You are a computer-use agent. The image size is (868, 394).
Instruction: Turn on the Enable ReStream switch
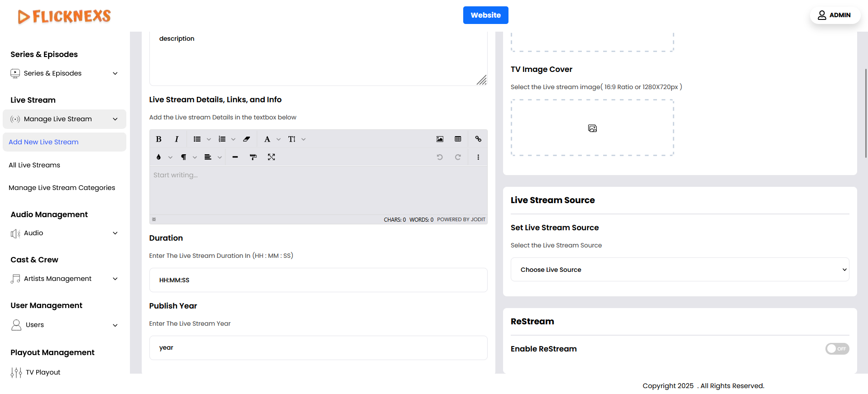coord(836,349)
